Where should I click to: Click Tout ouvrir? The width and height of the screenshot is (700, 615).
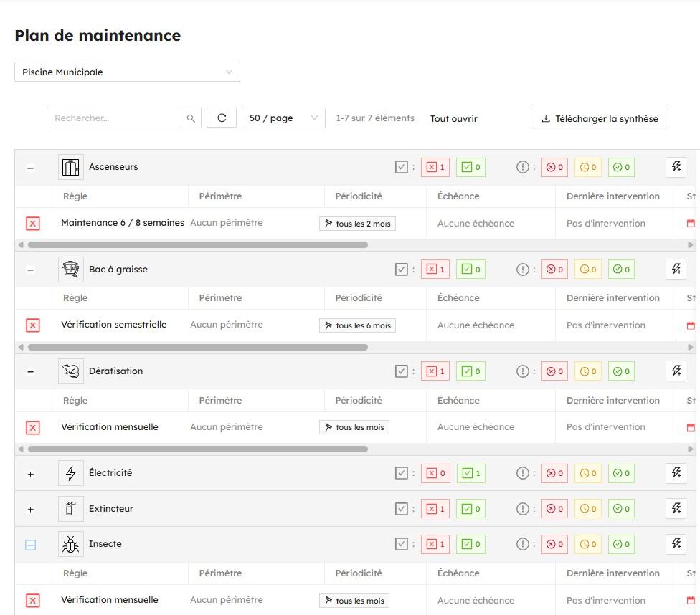(x=453, y=118)
